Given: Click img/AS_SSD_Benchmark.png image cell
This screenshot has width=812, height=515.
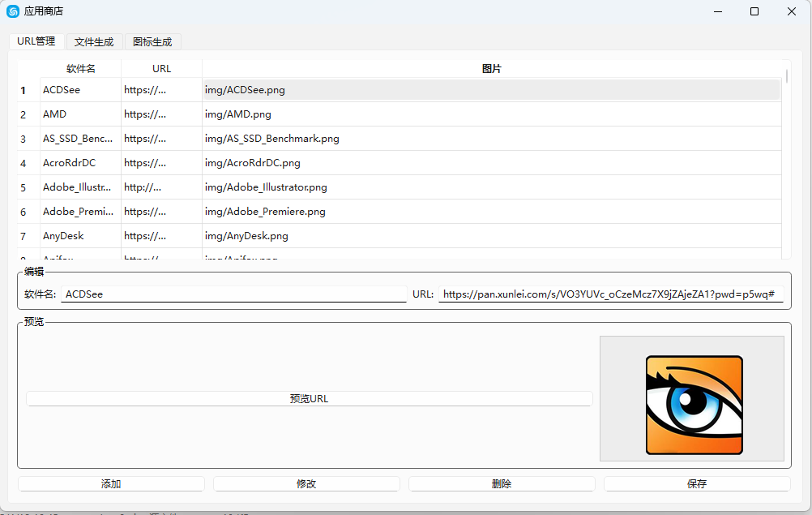Looking at the screenshot, I should [491, 139].
